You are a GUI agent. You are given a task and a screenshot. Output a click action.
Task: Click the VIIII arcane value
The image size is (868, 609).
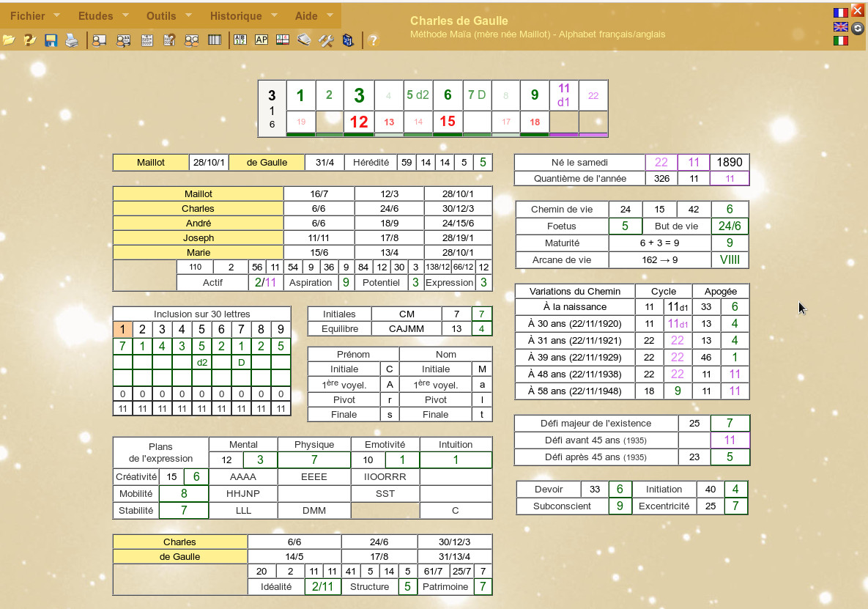point(730,259)
